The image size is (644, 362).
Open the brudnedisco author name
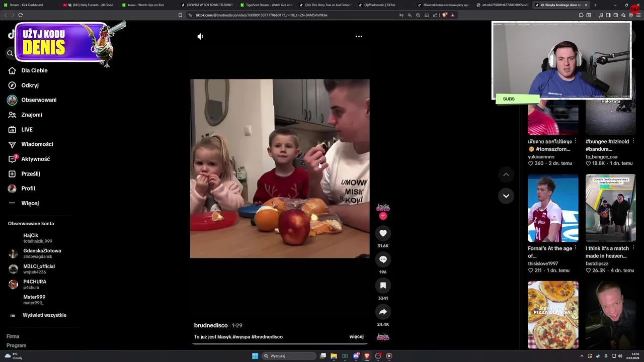211,325
